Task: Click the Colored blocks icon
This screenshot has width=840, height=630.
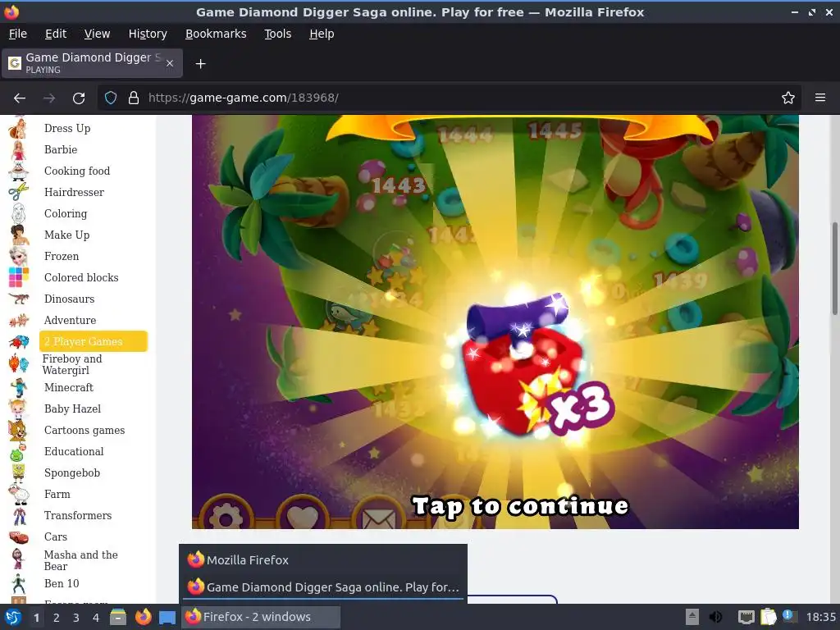Action: click(x=19, y=277)
